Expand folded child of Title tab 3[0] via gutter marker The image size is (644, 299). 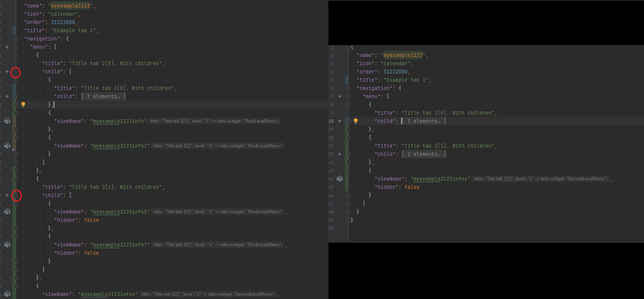[x=16, y=96]
